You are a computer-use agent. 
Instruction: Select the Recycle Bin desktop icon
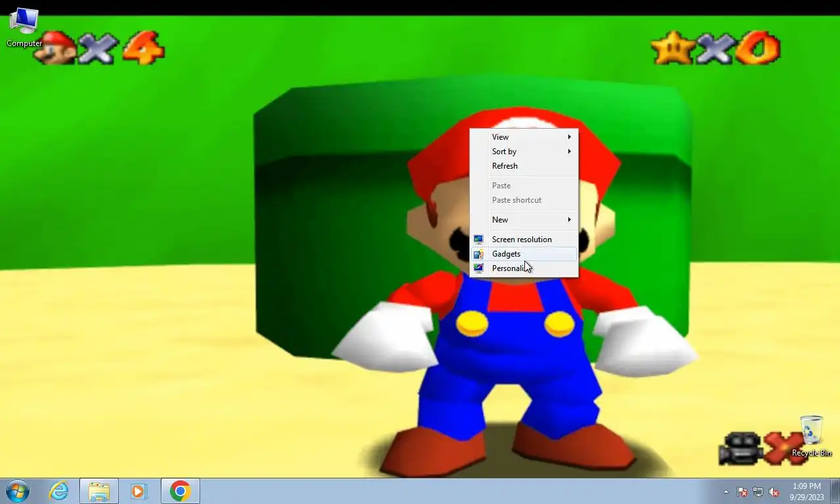(x=811, y=436)
